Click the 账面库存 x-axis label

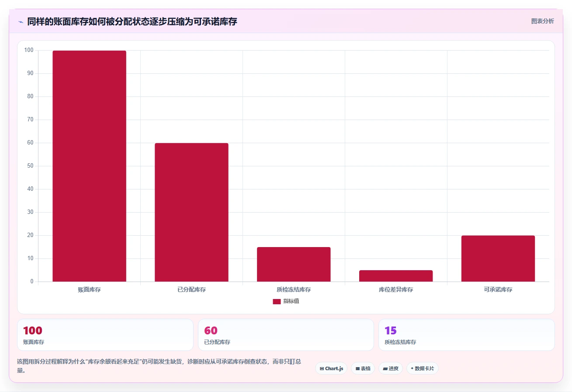(89, 290)
